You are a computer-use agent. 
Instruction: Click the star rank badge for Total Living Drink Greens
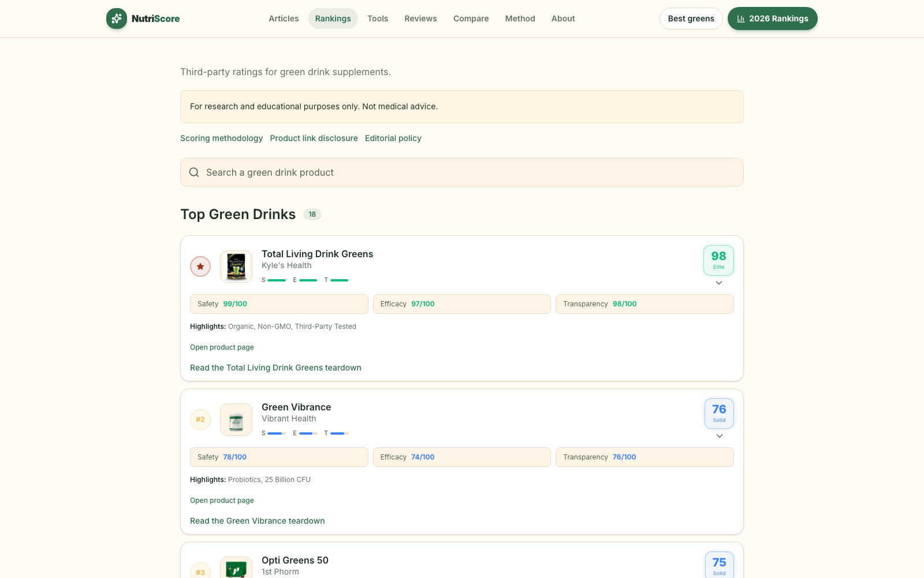(200, 266)
